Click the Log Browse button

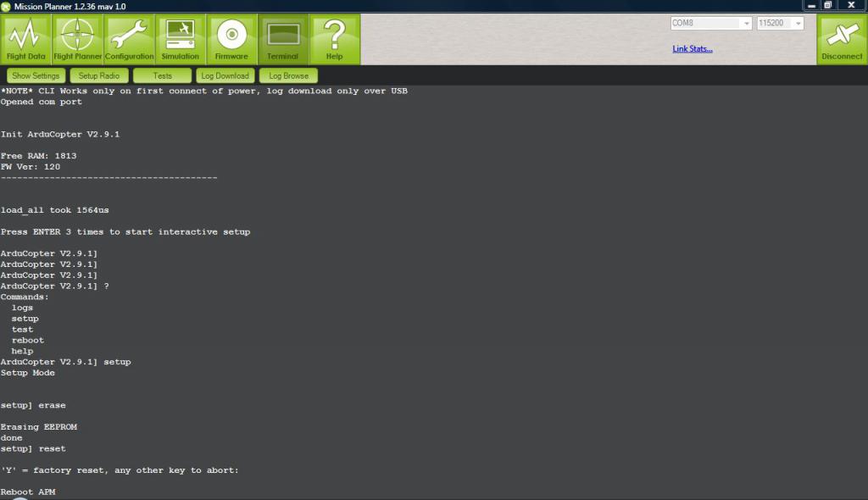tap(288, 76)
